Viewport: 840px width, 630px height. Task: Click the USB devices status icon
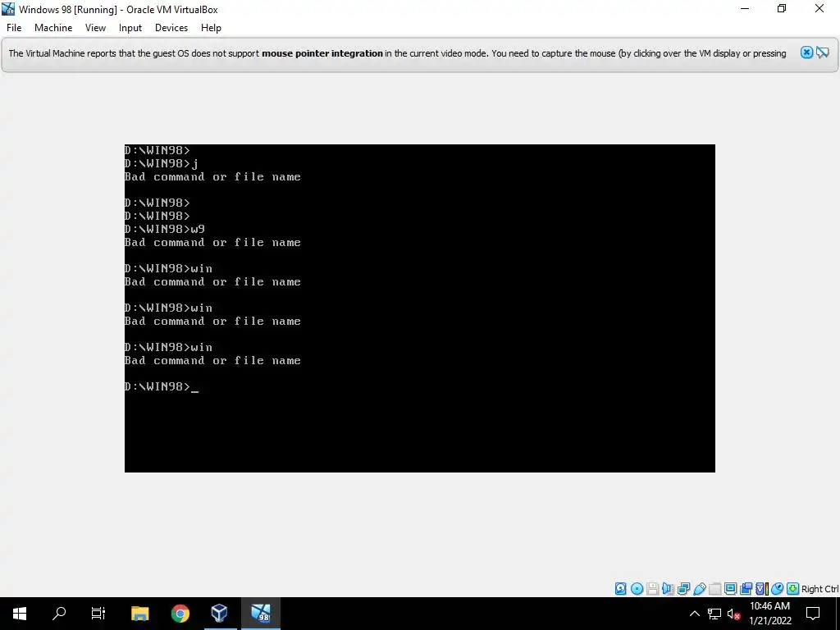click(699, 589)
